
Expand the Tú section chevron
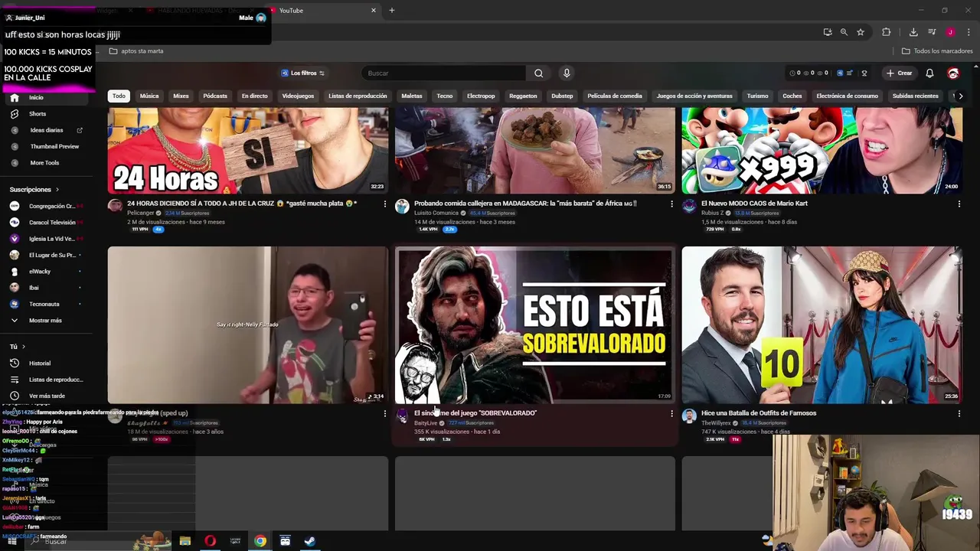pos(23,347)
